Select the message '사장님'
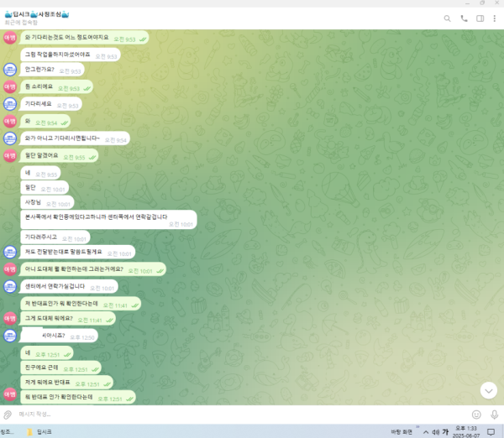 (x=47, y=202)
